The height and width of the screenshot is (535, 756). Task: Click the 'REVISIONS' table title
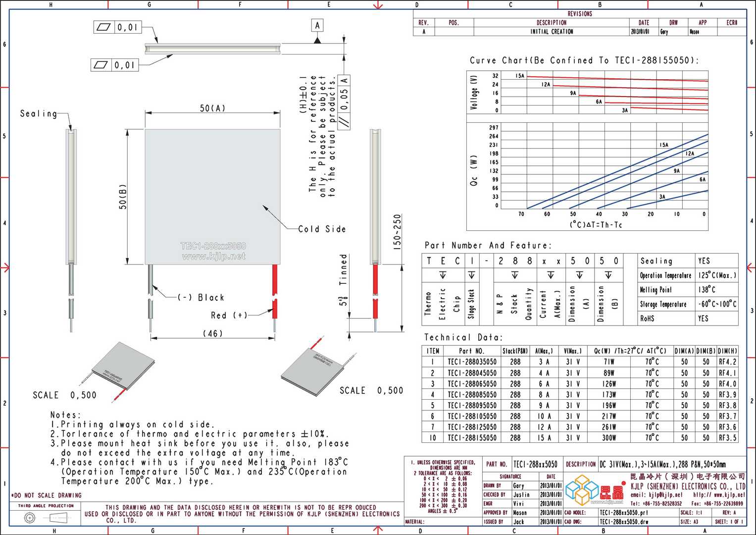tap(580, 14)
